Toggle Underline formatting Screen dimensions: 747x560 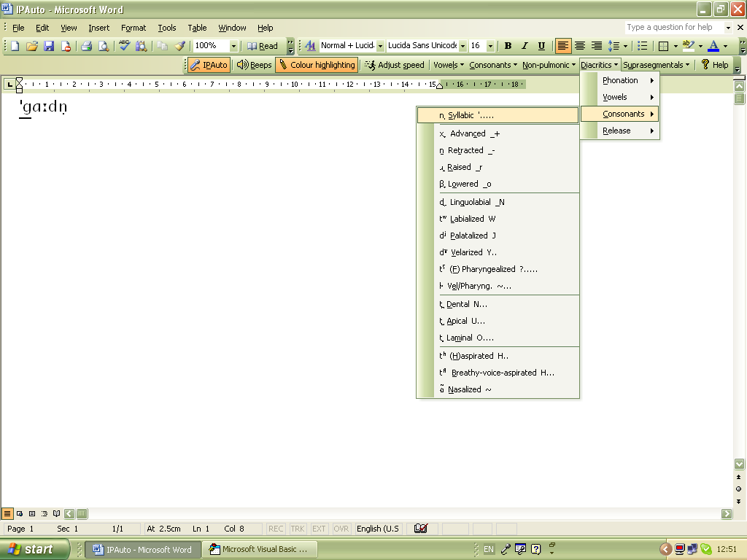coord(541,45)
